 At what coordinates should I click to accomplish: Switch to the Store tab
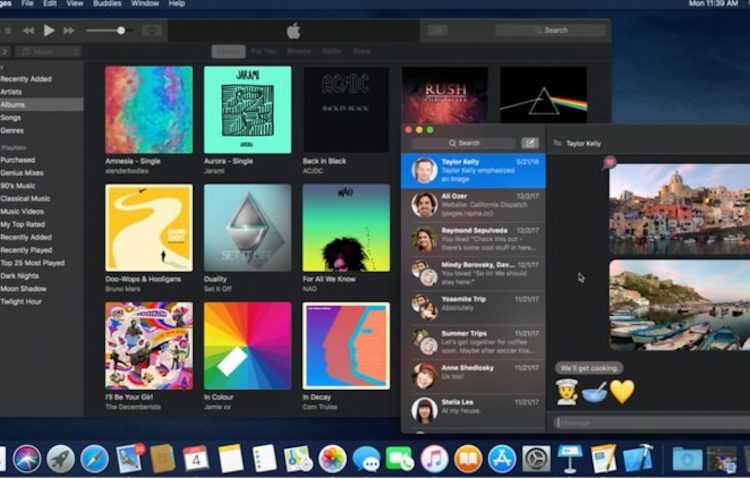pyautogui.click(x=361, y=51)
